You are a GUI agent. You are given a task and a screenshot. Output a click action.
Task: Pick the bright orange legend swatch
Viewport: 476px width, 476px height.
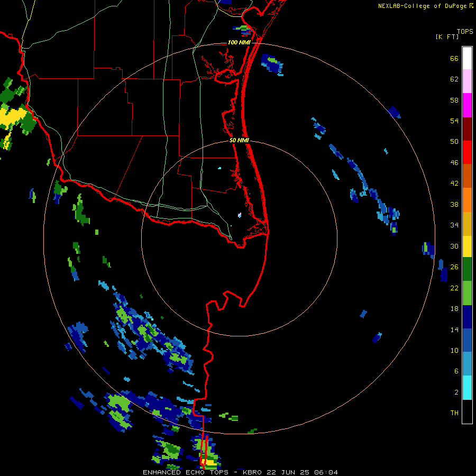coord(467,199)
